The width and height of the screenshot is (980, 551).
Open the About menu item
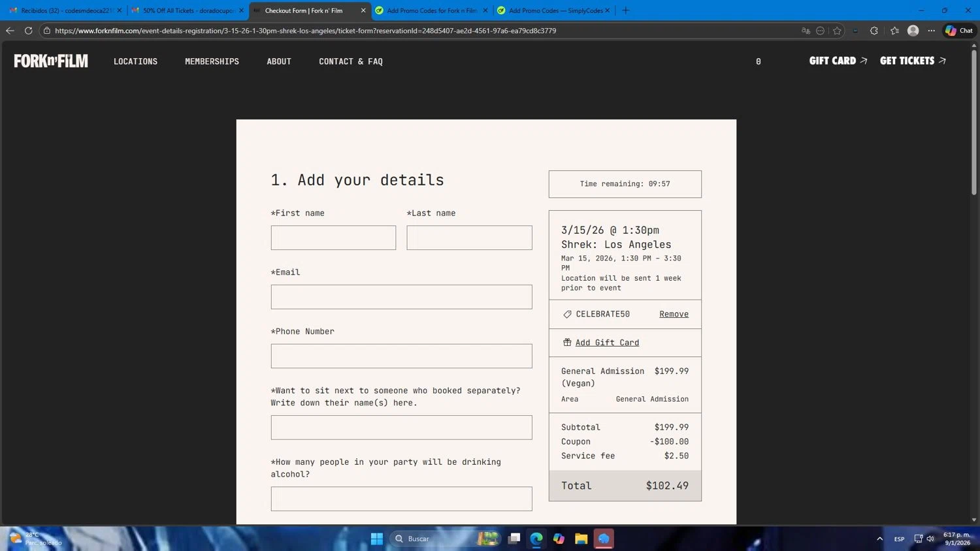pos(279,61)
